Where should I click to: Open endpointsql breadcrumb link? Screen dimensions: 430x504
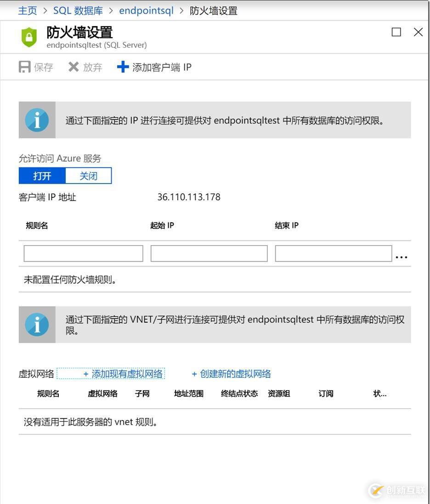tap(147, 11)
